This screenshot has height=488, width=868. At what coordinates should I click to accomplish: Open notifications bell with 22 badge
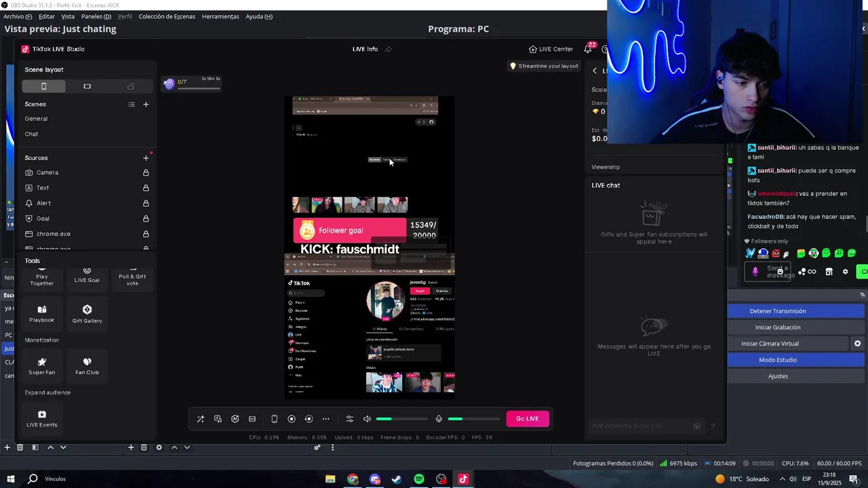[x=589, y=48]
